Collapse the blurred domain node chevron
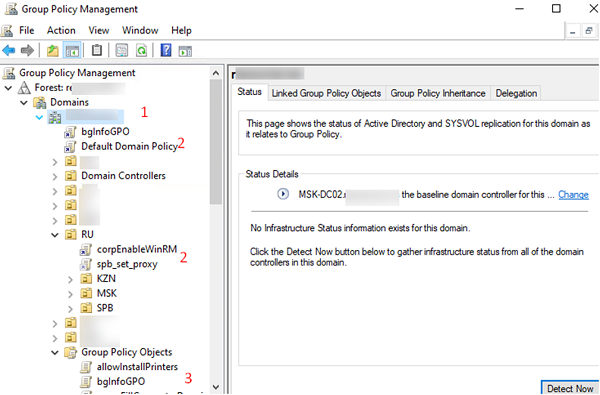Viewport: 600px width, 395px height. (39, 118)
